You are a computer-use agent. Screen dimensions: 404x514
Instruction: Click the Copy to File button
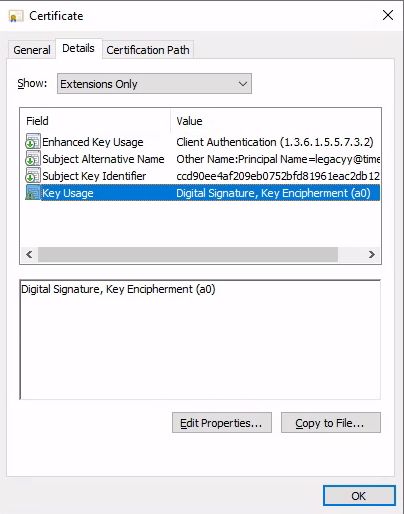tap(331, 423)
